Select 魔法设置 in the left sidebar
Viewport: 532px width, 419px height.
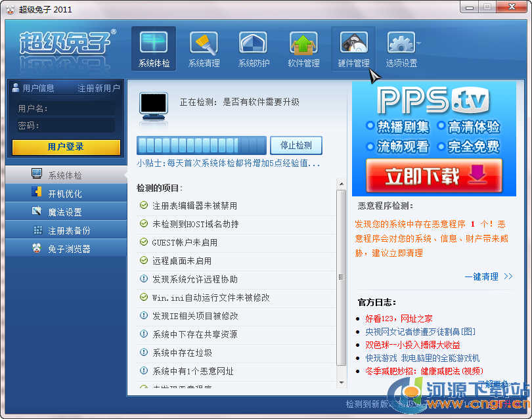[x=66, y=211]
